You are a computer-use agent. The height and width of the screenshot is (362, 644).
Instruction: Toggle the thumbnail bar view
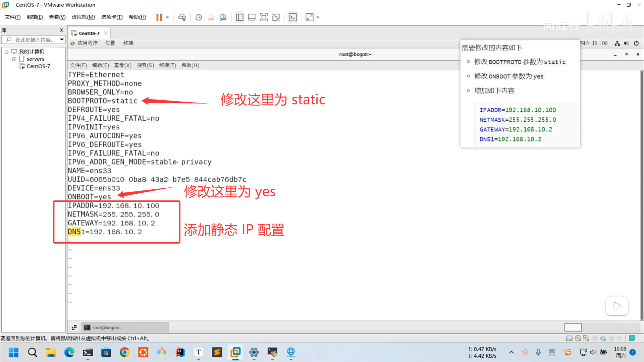[252, 17]
